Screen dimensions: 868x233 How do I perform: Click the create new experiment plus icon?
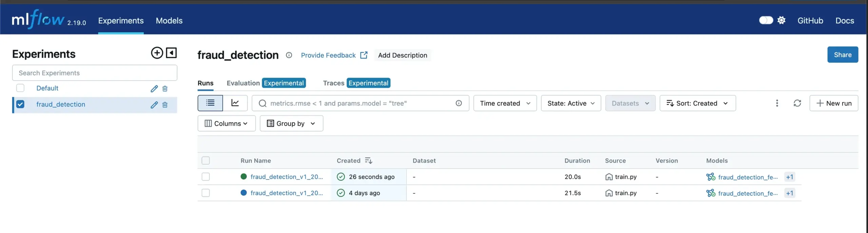[x=157, y=53]
